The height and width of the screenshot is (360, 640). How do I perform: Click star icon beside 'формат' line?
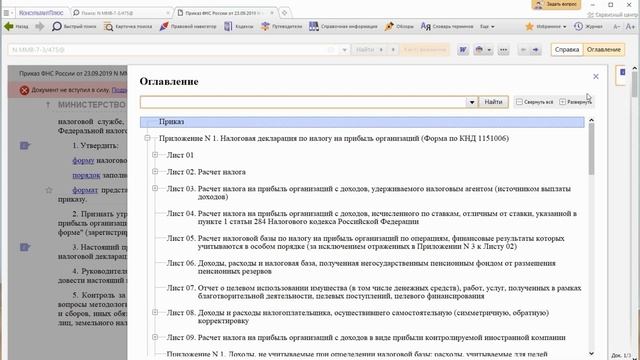pyautogui.click(x=49, y=190)
